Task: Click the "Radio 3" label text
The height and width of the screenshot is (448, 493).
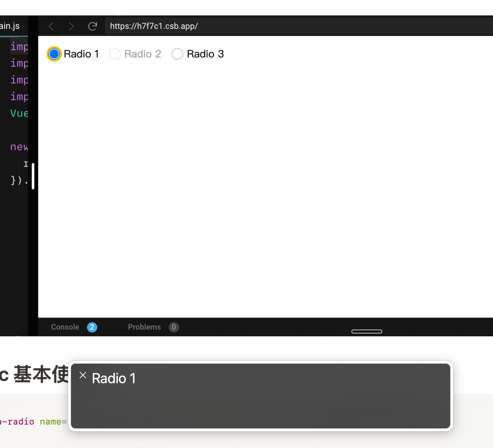Action: pos(205,54)
